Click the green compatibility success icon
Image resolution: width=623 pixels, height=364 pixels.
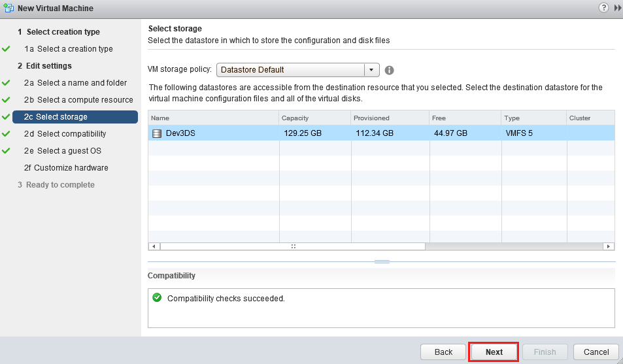coord(157,297)
